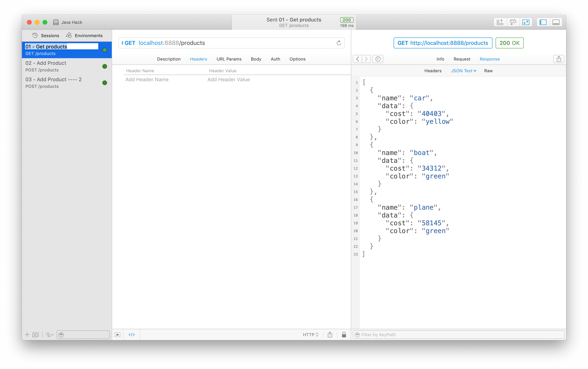This screenshot has height=369, width=588.
Task: Switch to the Body tab
Action: click(x=256, y=59)
